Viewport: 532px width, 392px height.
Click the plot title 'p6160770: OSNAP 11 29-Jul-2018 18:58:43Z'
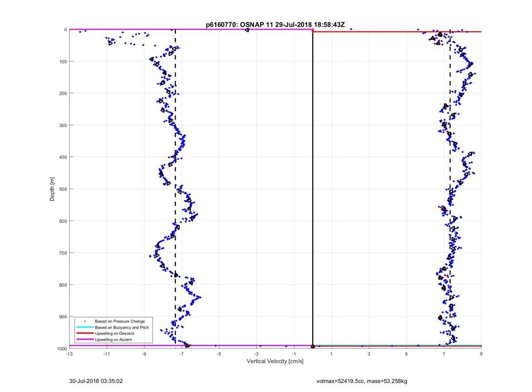275,25
